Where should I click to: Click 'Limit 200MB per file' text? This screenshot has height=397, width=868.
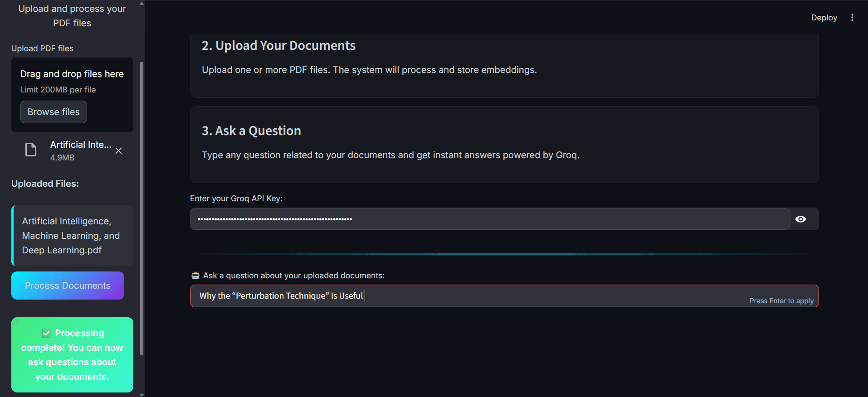(58, 90)
